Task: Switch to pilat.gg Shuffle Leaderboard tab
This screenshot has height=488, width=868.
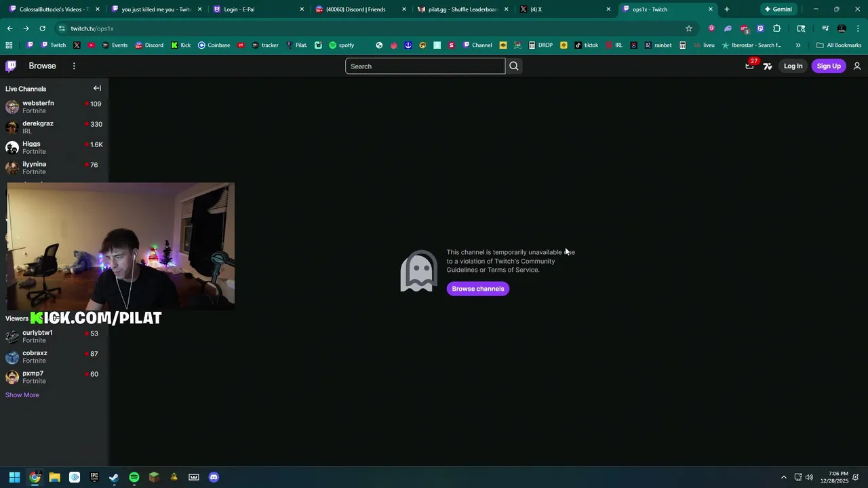Action: [x=464, y=9]
